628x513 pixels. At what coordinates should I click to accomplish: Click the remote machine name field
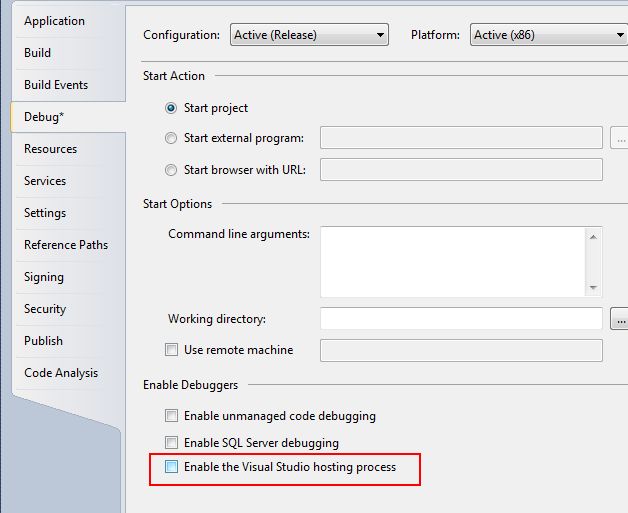[461, 350]
